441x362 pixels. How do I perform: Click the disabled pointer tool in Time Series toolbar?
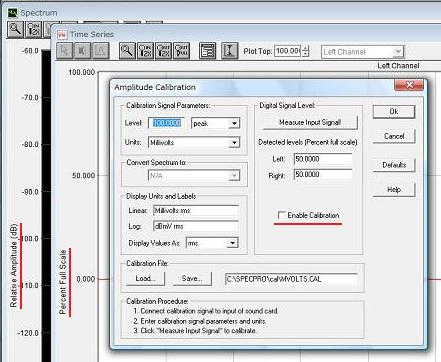[x=65, y=51]
